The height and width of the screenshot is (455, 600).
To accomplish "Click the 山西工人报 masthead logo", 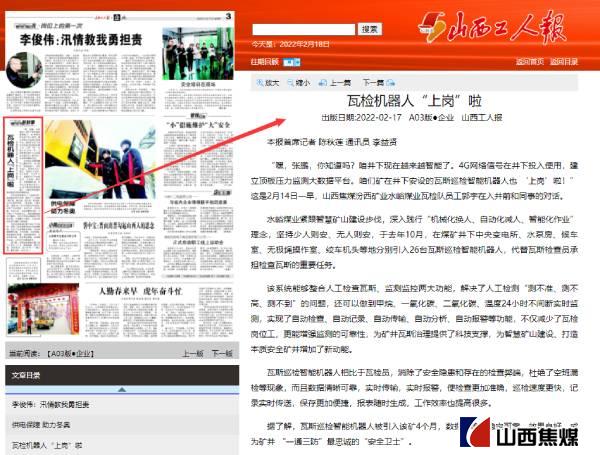I will click(492, 28).
